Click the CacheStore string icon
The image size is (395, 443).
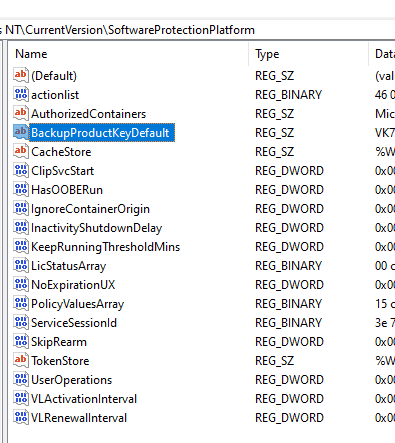pyautogui.click(x=20, y=151)
